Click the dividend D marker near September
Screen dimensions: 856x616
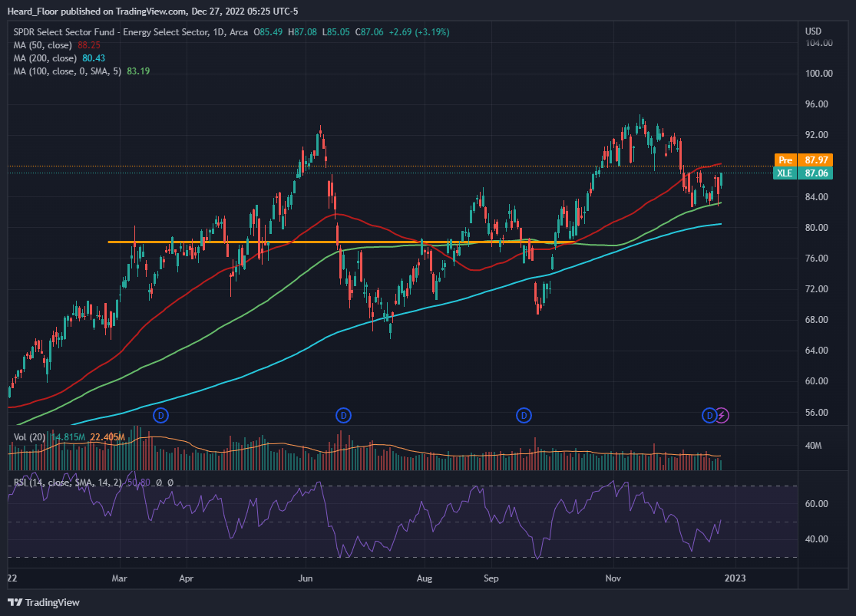click(524, 416)
